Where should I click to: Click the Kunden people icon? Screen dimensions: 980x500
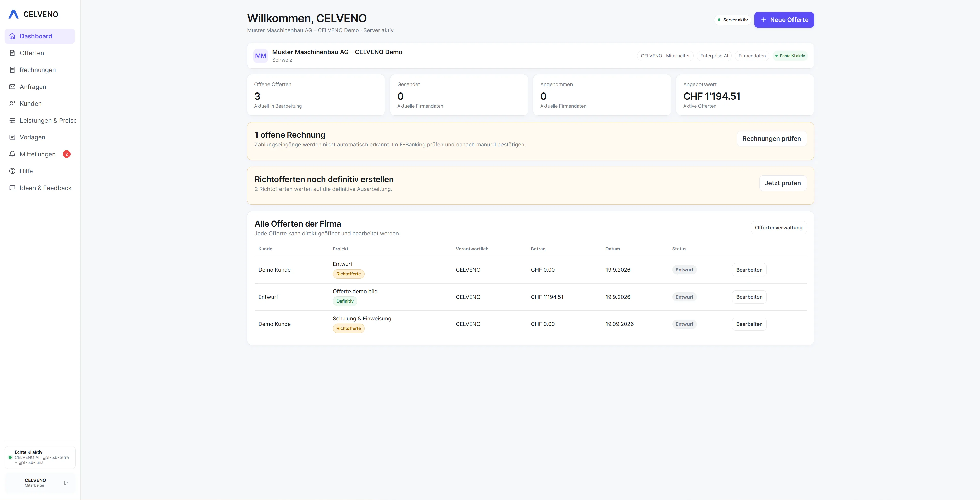click(12, 103)
